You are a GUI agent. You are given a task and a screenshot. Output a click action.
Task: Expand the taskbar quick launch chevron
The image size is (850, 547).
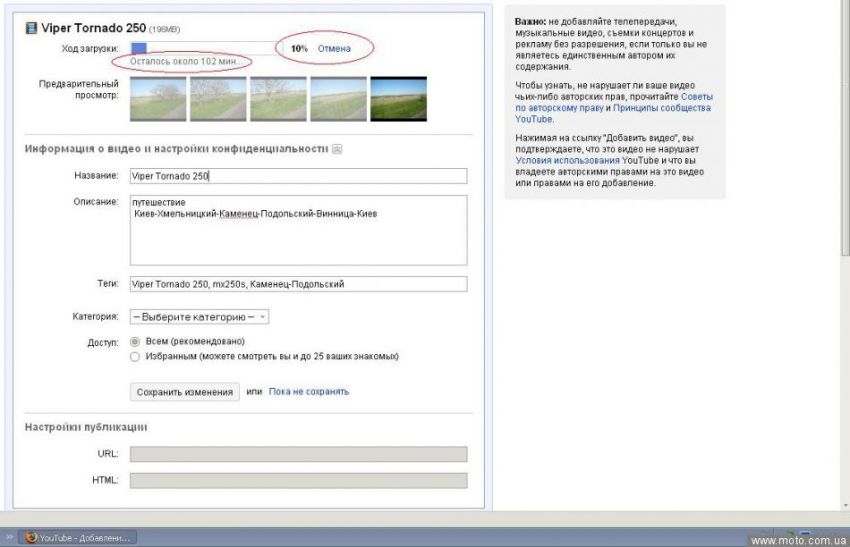9,537
